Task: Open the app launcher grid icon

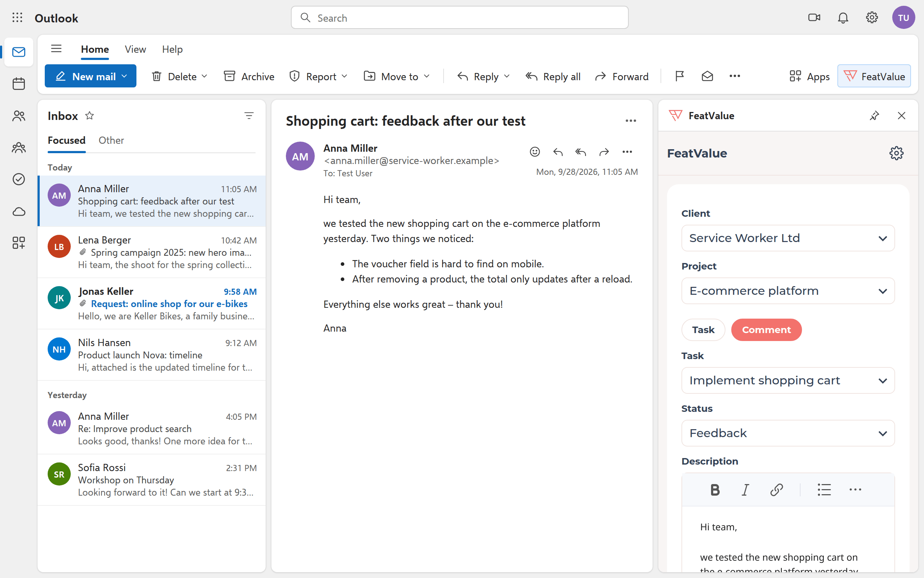Action: (x=17, y=18)
